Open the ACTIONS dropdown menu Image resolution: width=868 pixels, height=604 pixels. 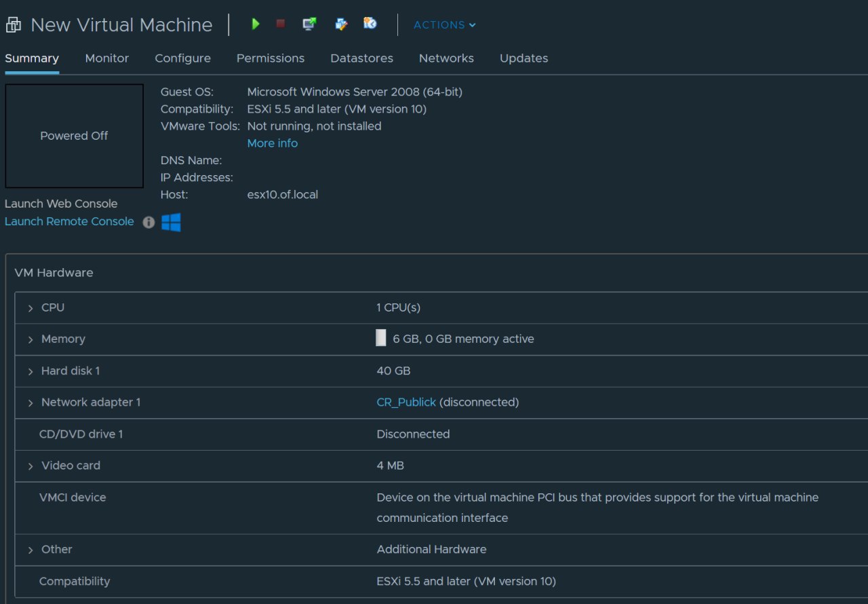coord(445,25)
